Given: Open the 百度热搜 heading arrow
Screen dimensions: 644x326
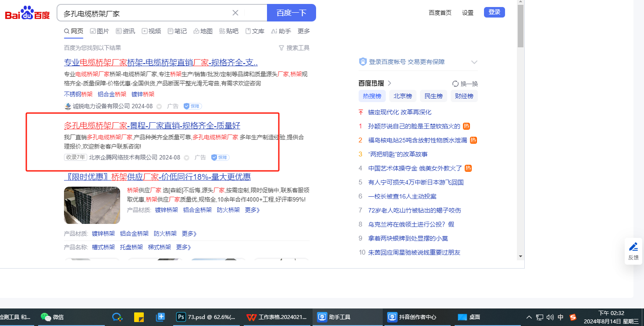Looking at the screenshot, I should (389, 83).
